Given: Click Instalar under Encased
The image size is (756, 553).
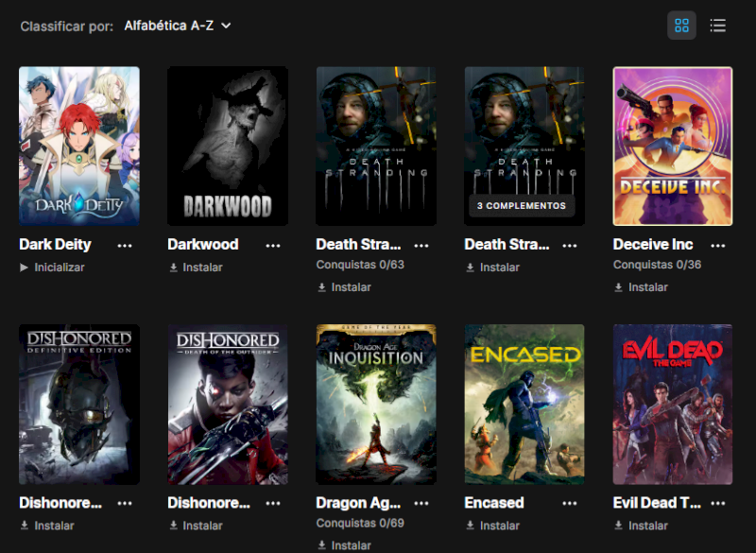Looking at the screenshot, I should pos(492,526).
